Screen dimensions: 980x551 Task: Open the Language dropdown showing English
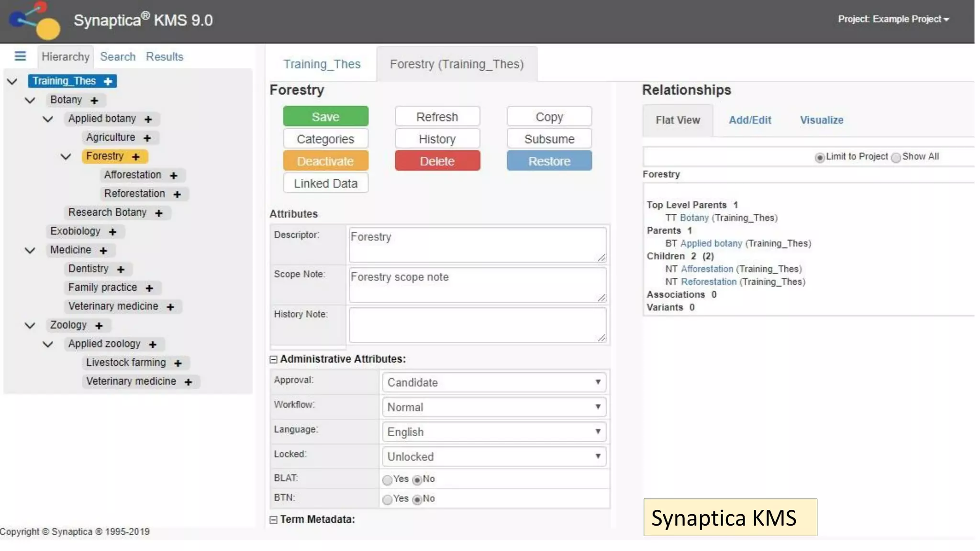494,432
